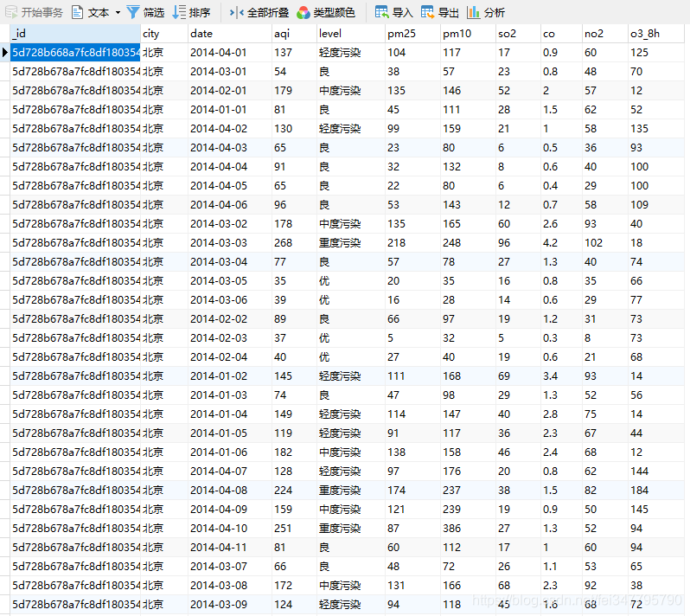The width and height of the screenshot is (690, 616).
Task: Select the pm25 column header
Action: tap(412, 34)
